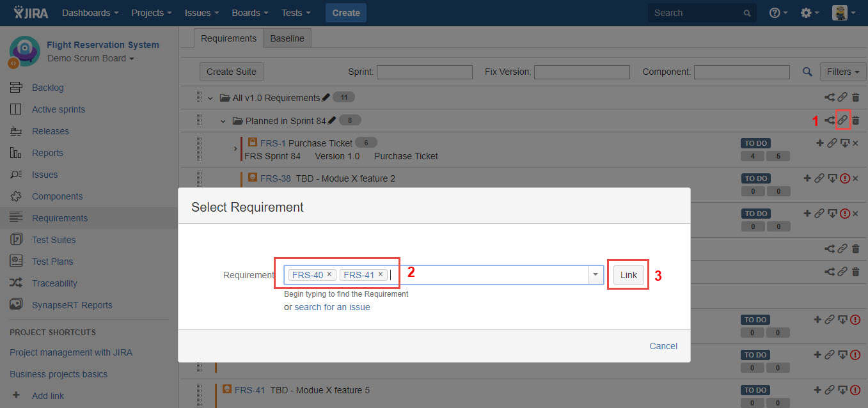Click the link icon on the FRS-1 Purchase Ticket row

tap(832, 143)
